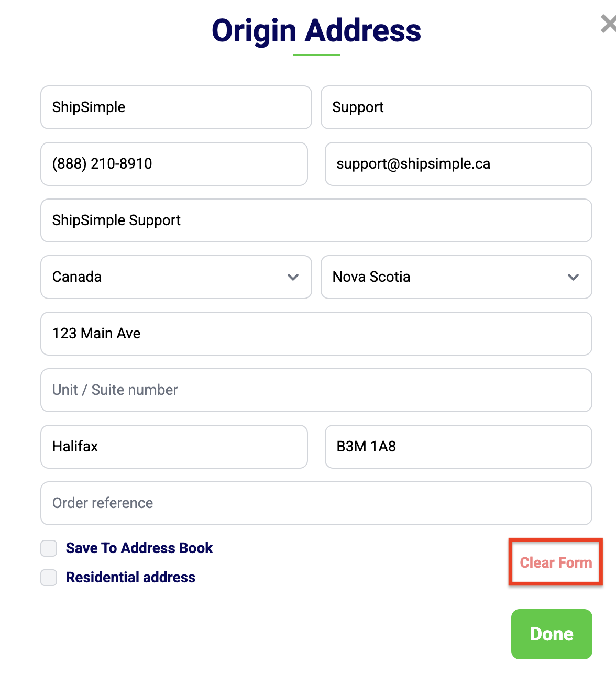Click the ShipSimple Support company field
The image size is (616, 685).
click(316, 220)
